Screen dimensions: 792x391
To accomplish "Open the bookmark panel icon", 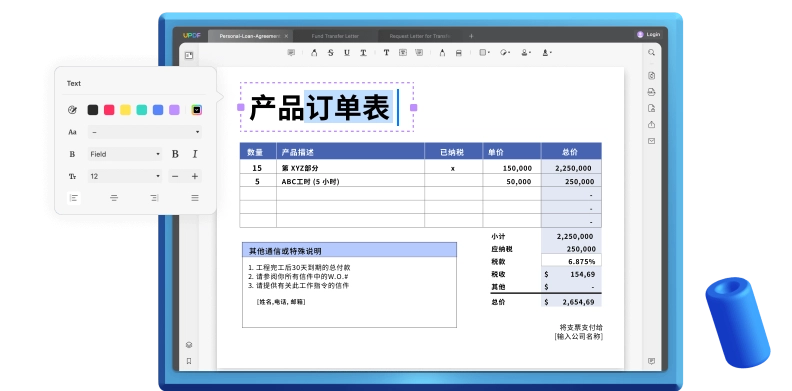I will (189, 361).
